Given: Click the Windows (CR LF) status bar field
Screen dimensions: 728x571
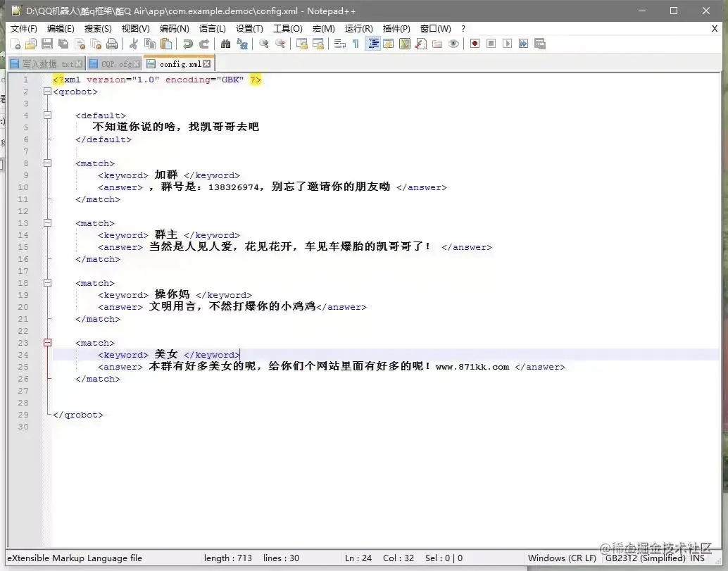Looking at the screenshot, I should (x=562, y=558).
